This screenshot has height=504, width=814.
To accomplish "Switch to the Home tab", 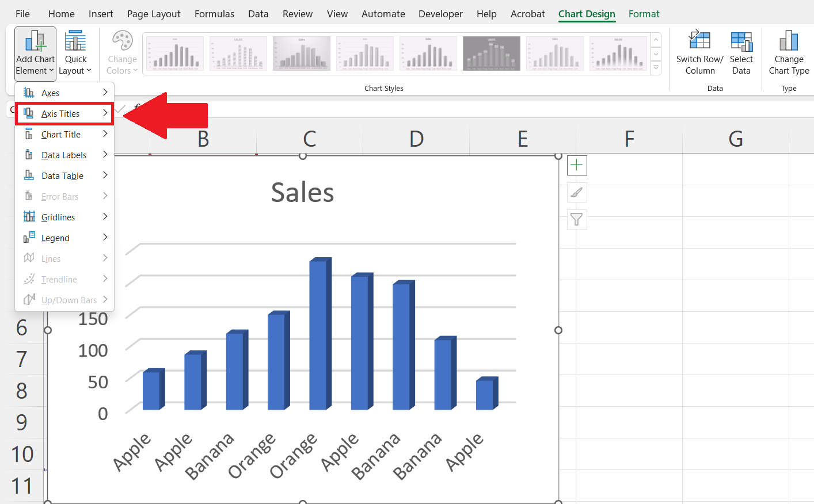I will (x=62, y=14).
